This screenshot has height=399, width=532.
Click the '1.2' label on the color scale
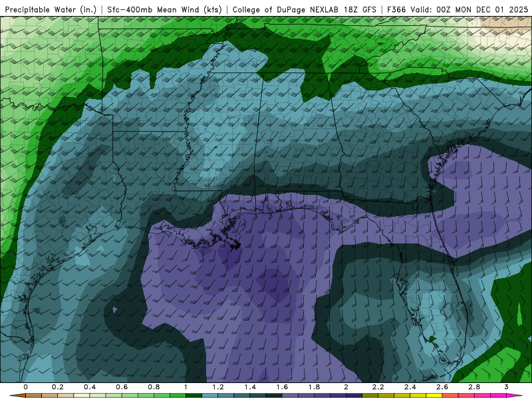[x=218, y=387]
